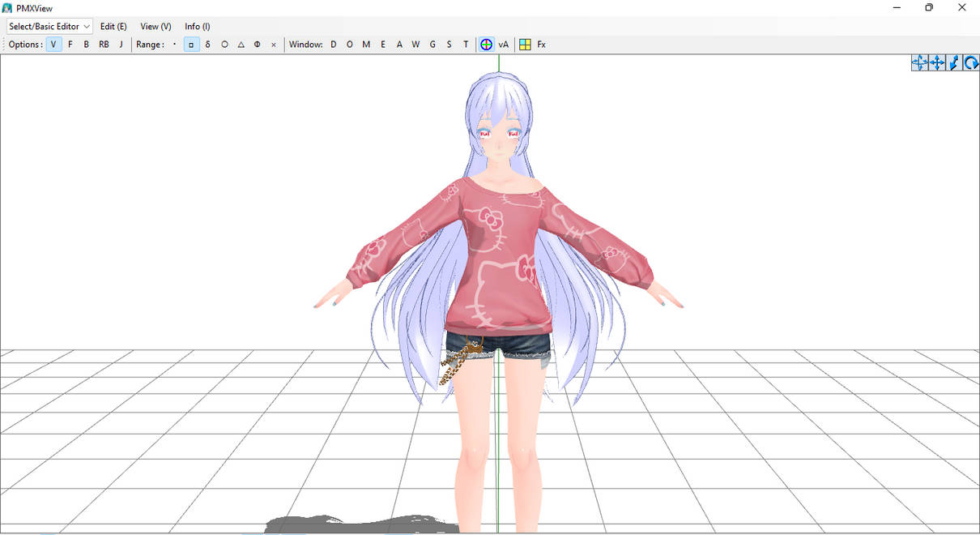Enable the square selection range mode

tap(191, 45)
